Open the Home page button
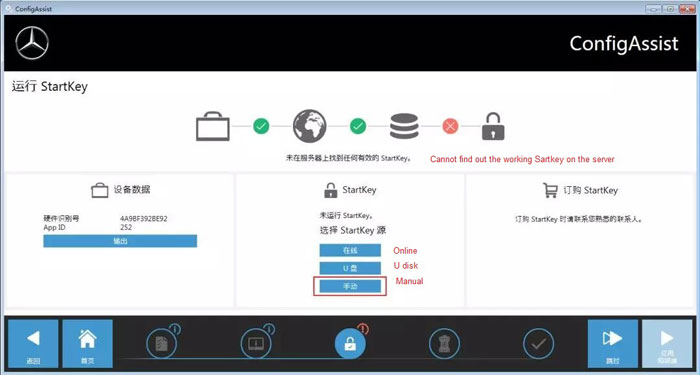 88,343
